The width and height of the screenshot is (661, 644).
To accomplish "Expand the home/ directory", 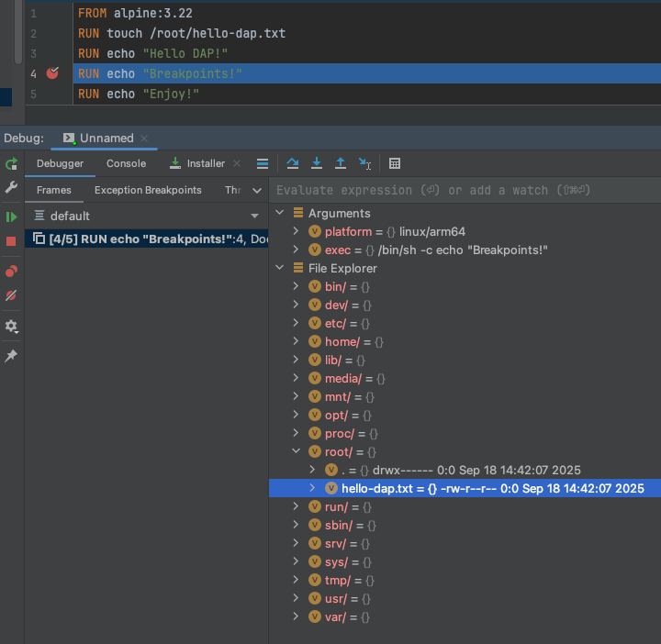I will click(296, 341).
